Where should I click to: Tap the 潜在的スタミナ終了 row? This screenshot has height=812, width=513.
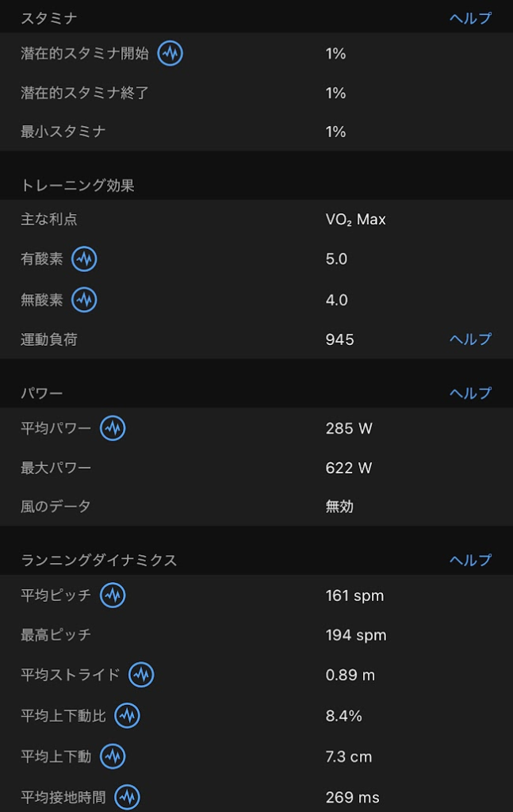[x=256, y=93]
